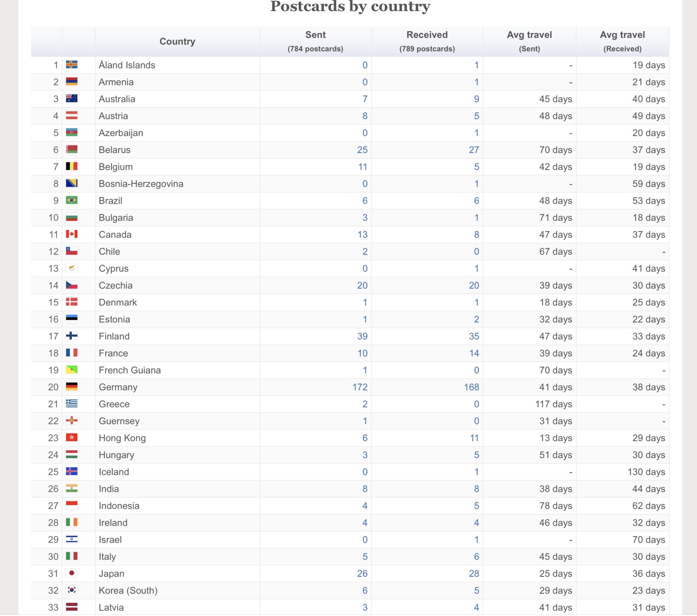697x616 pixels.
Task: Open Finland's 39 sent postcards link
Action: pyautogui.click(x=362, y=336)
